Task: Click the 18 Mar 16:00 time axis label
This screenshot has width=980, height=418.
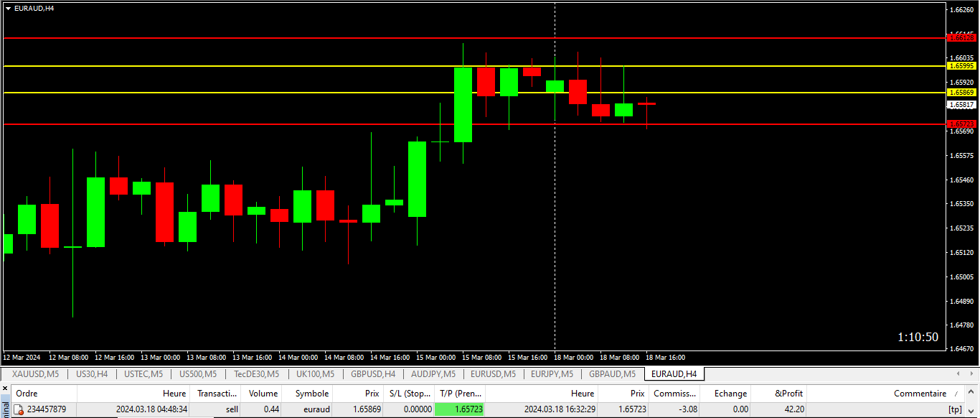Action: coord(665,357)
